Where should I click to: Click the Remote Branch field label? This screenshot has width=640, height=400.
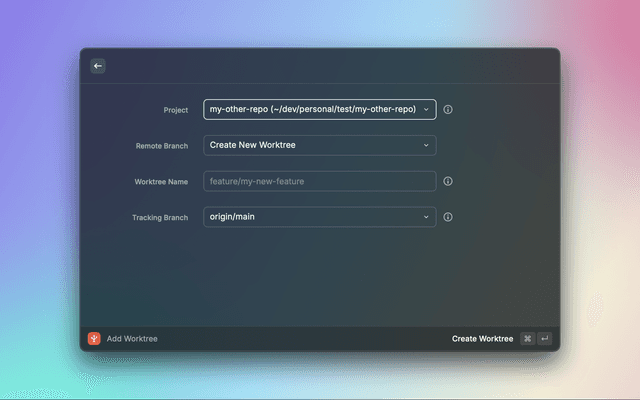tap(161, 146)
